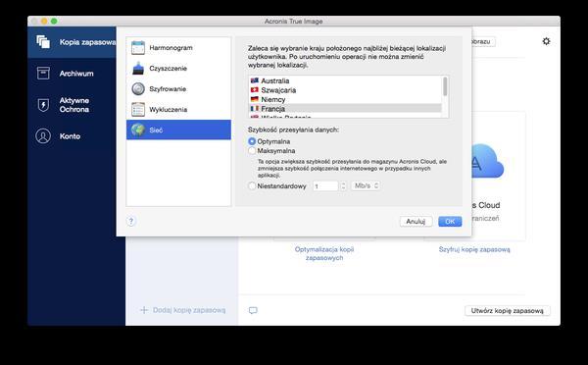Click the Australia flag icon
Viewport: 588px width, 365px height.
(x=255, y=80)
